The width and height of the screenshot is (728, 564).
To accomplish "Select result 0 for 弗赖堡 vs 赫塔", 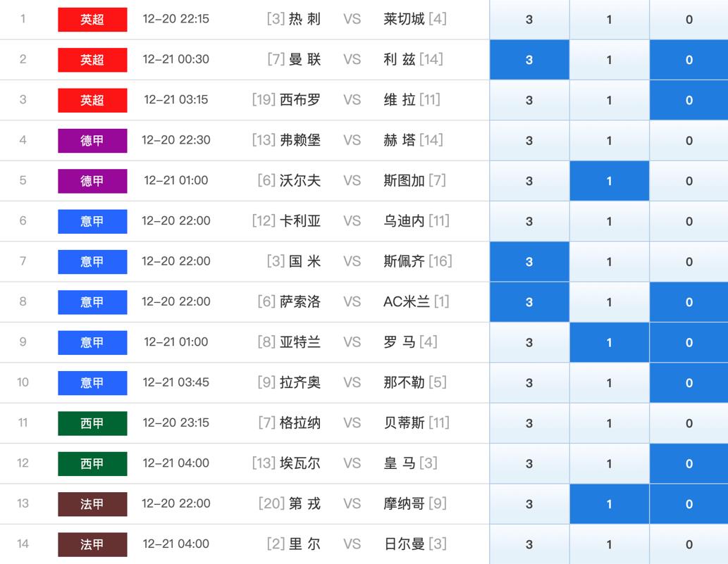I will pos(689,141).
